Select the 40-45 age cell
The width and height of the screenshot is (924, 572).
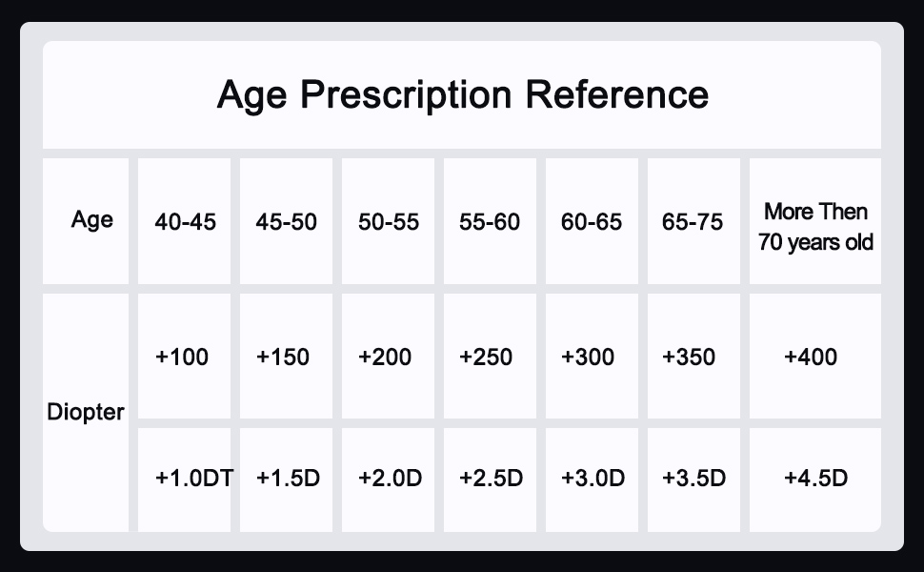pyautogui.click(x=186, y=222)
